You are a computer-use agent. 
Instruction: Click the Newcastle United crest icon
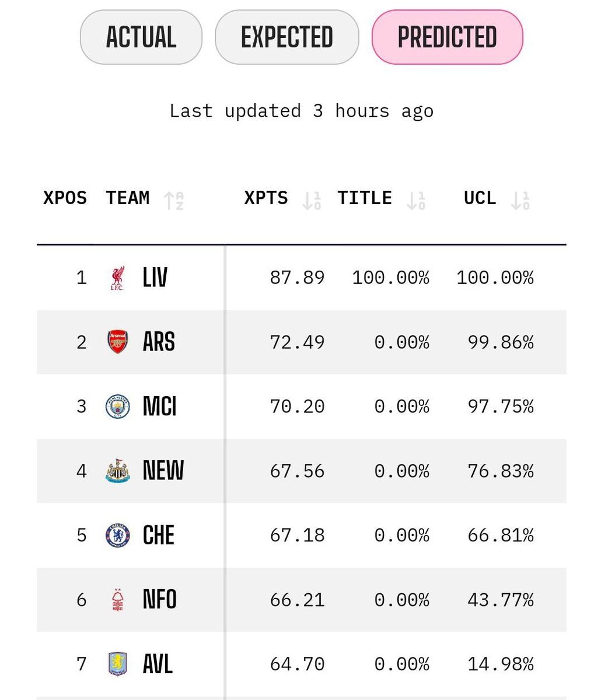(117, 471)
